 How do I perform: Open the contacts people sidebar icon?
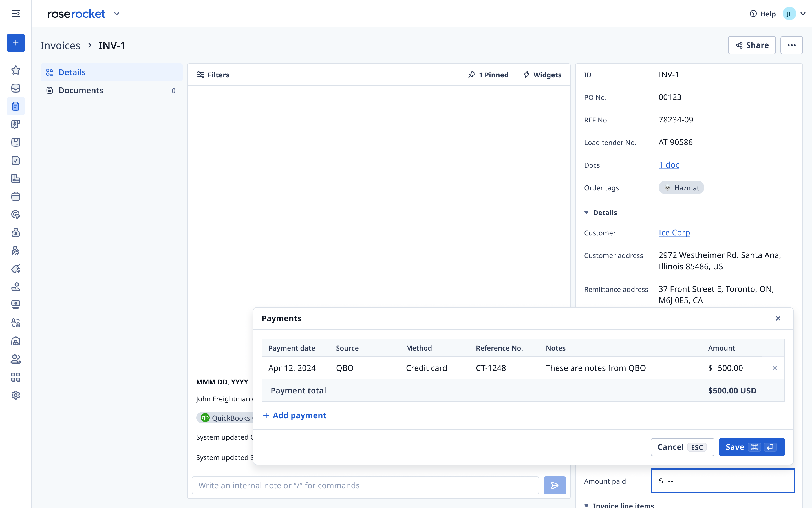[x=16, y=359]
